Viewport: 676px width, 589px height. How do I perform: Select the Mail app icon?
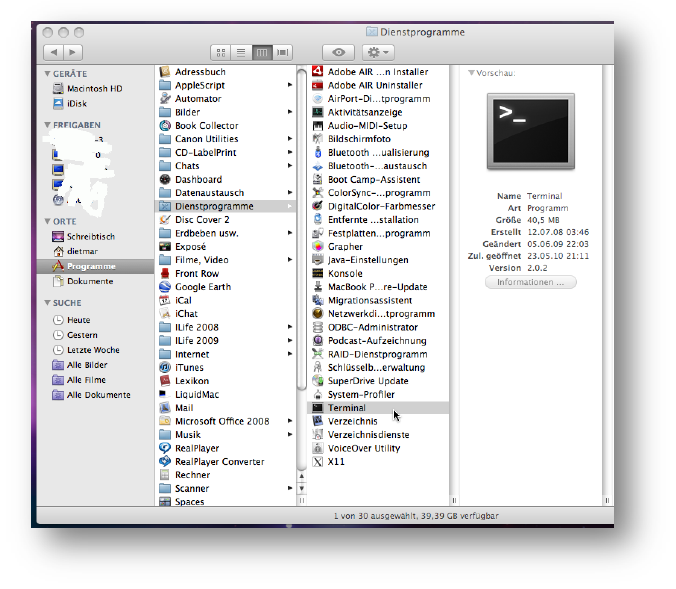[165, 407]
